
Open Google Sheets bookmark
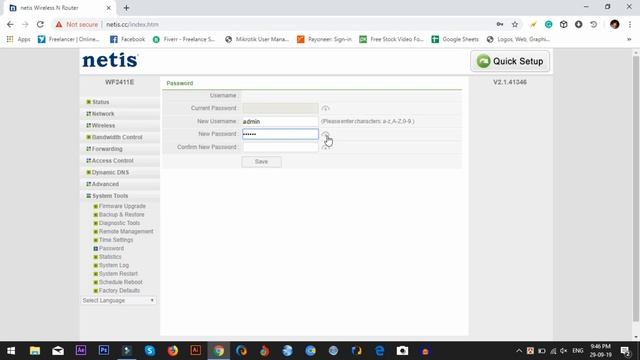[455, 39]
